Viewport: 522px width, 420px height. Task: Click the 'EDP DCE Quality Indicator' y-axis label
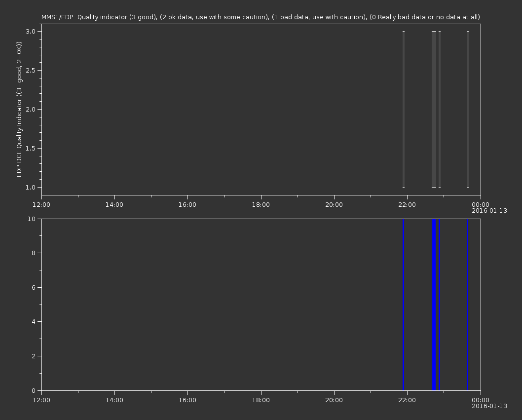19,109
